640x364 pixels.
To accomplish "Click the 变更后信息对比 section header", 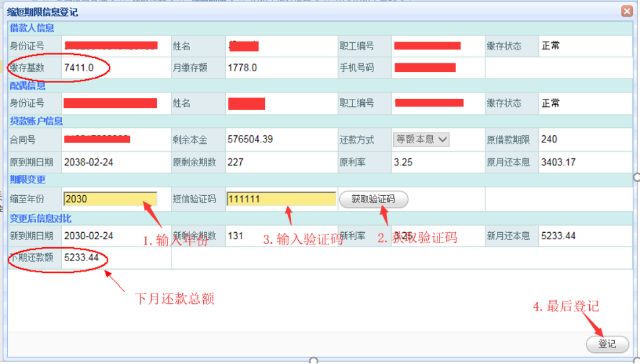I will coord(40,218).
